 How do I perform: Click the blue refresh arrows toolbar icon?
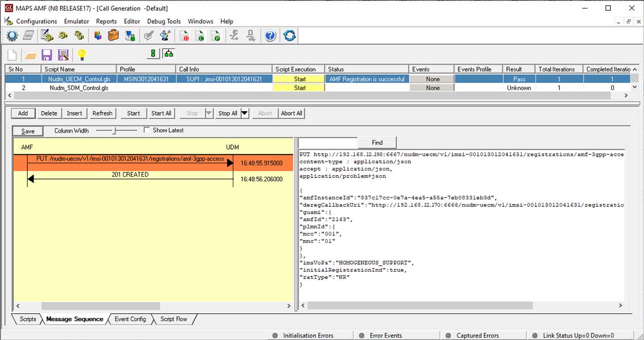coord(289,36)
